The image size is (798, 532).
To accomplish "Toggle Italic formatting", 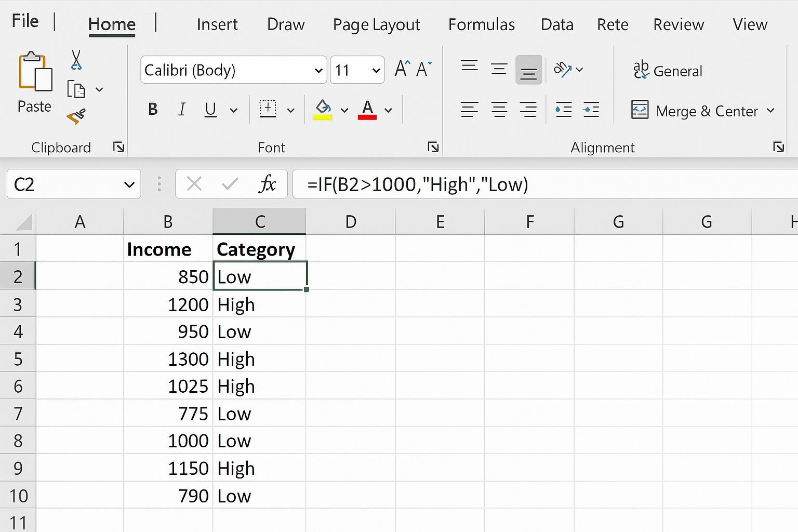I will point(182,110).
